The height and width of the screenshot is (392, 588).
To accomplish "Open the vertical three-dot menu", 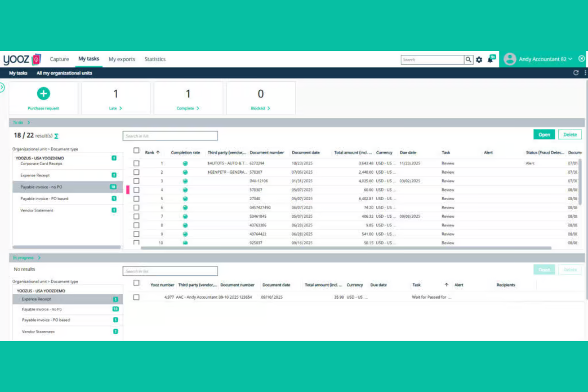I will click(x=585, y=73).
